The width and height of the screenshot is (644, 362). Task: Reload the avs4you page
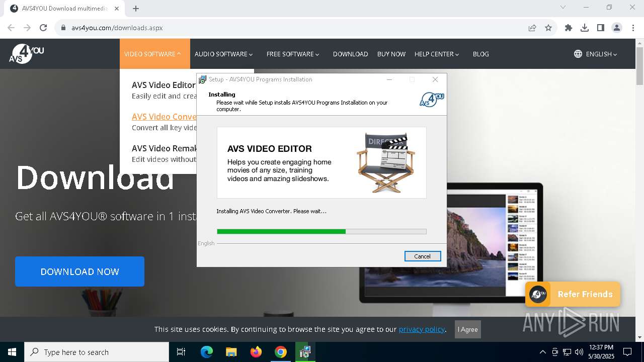[x=43, y=28]
